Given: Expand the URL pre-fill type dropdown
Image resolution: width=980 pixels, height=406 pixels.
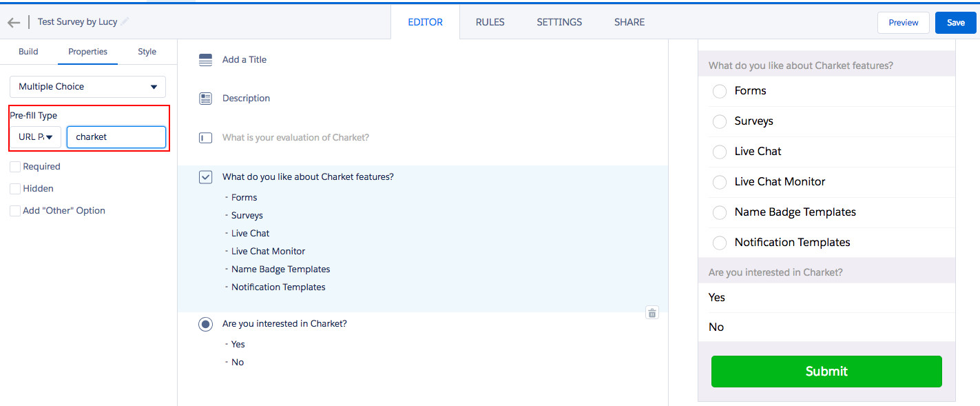Looking at the screenshot, I should point(36,137).
